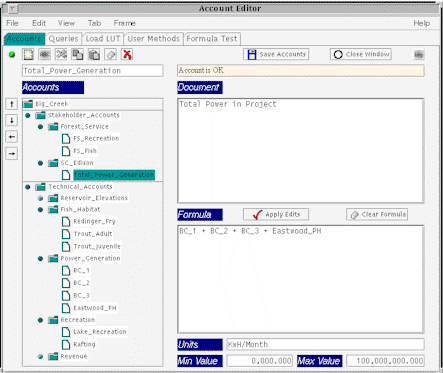Image resolution: width=443 pixels, height=373 pixels.
Task: Click the Total_Power_Generation document icon in tree
Action: click(x=66, y=175)
